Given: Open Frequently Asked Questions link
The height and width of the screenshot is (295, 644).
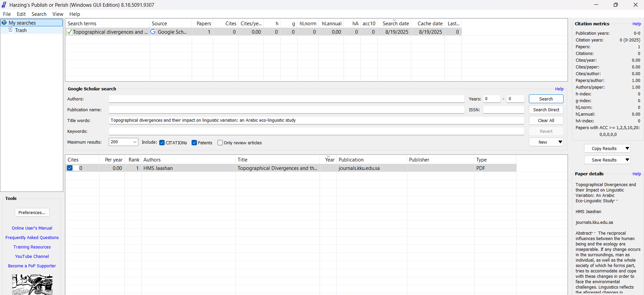Looking at the screenshot, I should [32, 238].
